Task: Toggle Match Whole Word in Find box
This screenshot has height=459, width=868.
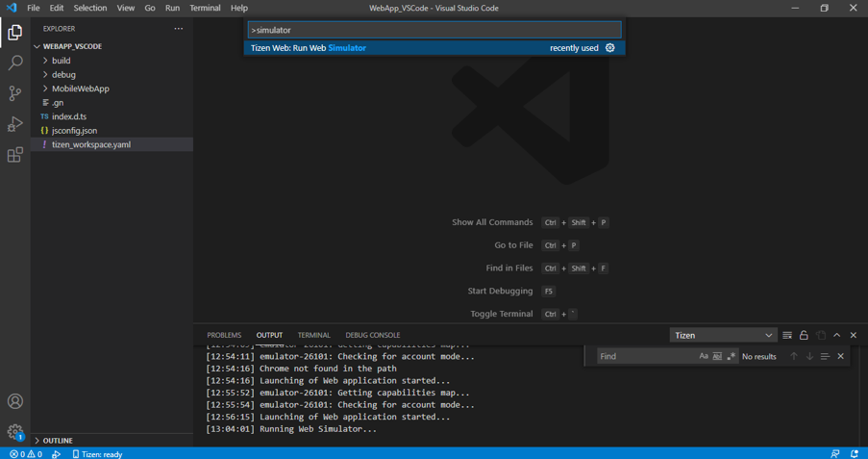Action: click(x=717, y=356)
